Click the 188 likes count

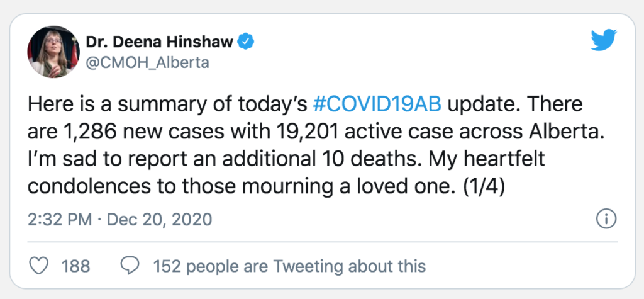point(75,266)
